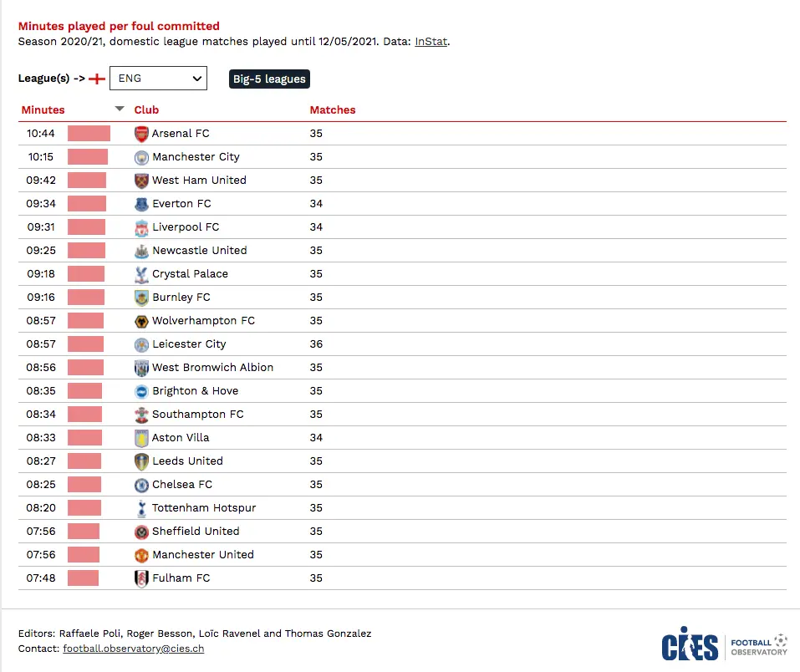Image resolution: width=800 pixels, height=672 pixels.
Task: Click the Manchester United club crest
Action: tap(141, 555)
